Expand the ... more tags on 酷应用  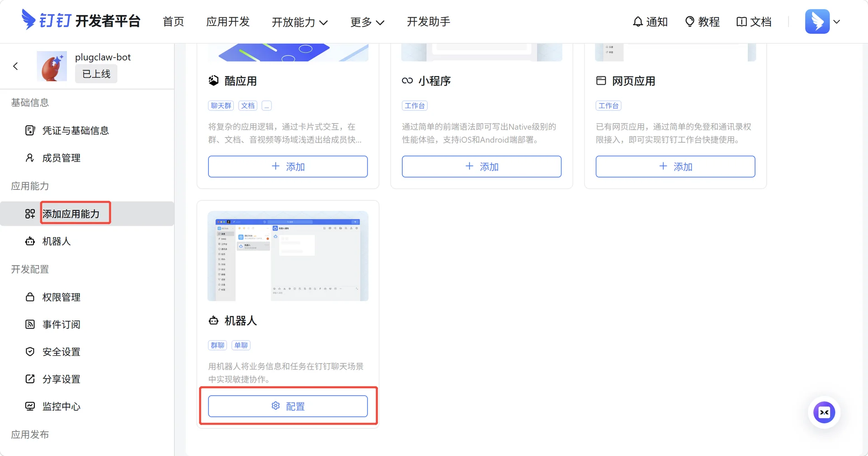[267, 106]
